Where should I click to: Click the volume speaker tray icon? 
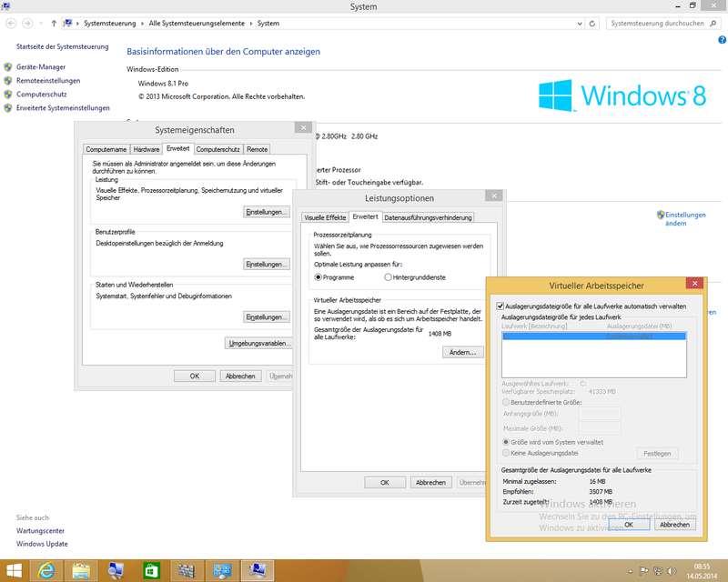pyautogui.click(x=672, y=570)
